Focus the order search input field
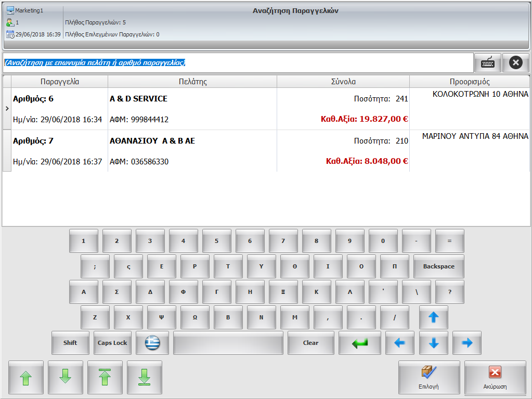 pos(238,63)
